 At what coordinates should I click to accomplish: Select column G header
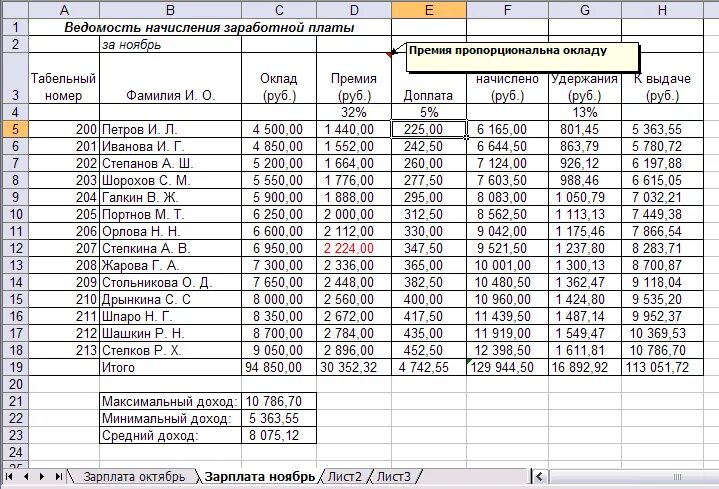point(585,10)
